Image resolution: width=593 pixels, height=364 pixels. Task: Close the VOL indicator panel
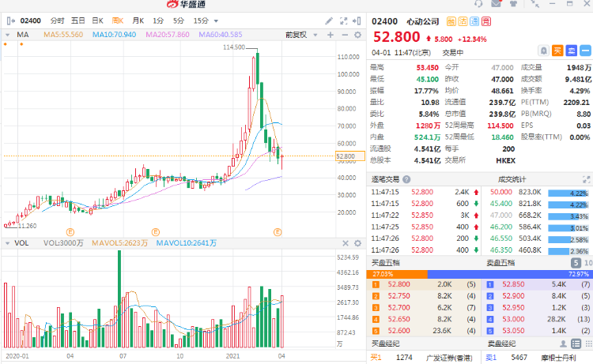[346, 243]
